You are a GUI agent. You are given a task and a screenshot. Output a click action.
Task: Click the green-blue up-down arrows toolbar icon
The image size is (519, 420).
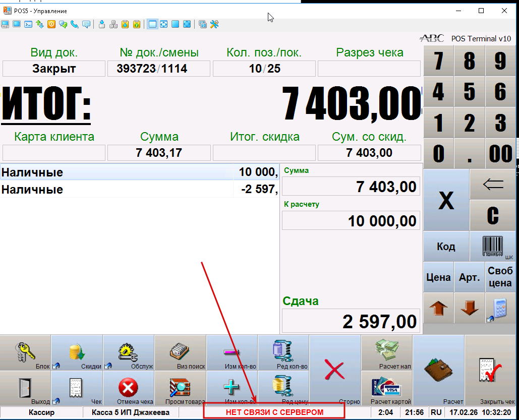pos(40,24)
